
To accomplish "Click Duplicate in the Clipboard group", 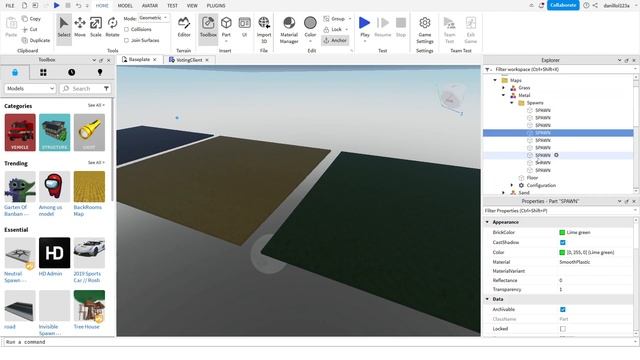I will tap(36, 40).
